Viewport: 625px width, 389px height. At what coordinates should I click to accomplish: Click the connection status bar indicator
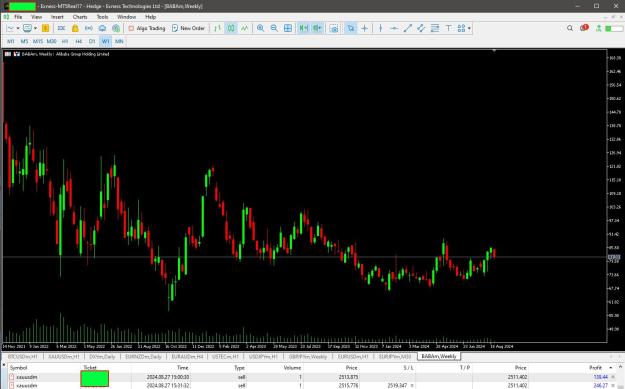[614, 28]
